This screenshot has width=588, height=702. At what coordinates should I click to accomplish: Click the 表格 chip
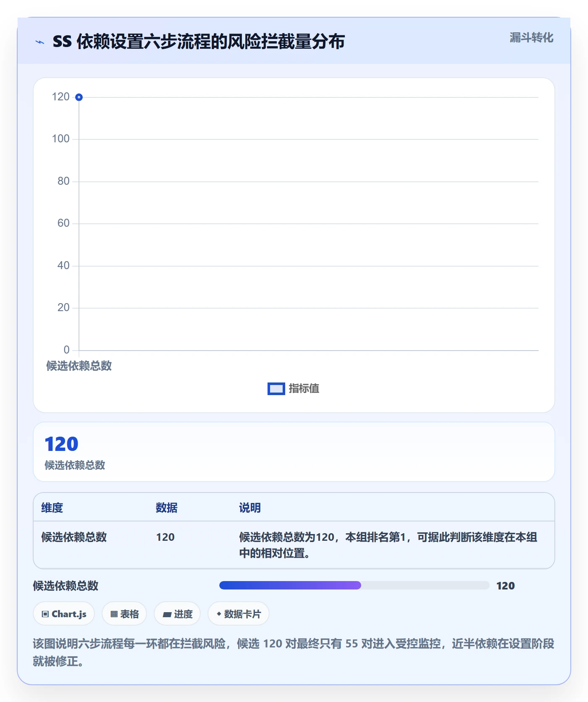124,614
